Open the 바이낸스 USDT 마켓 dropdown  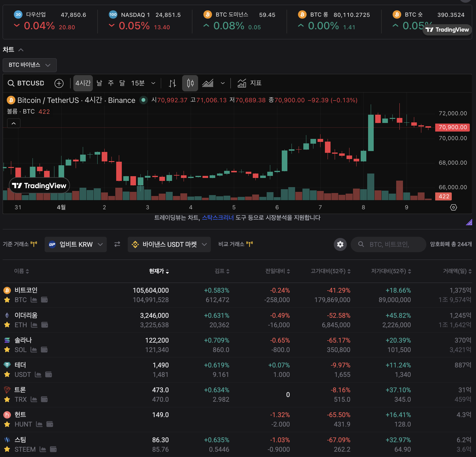pos(169,244)
